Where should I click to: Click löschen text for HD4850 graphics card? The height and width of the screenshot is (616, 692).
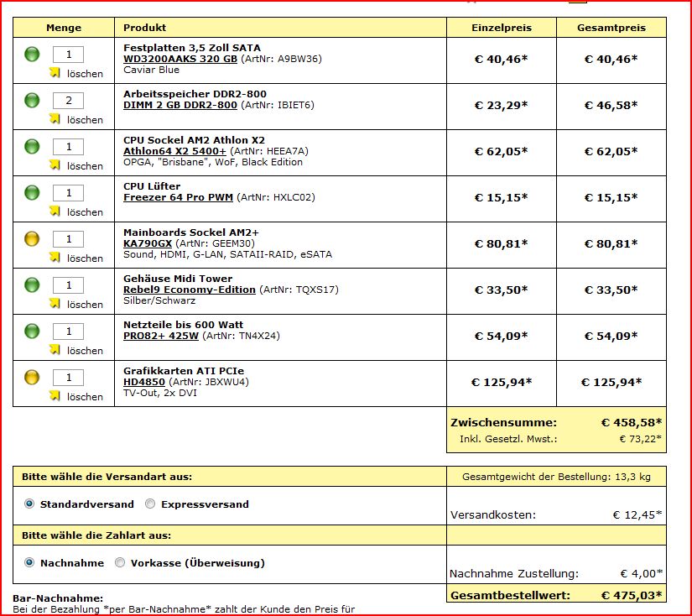click(85, 396)
